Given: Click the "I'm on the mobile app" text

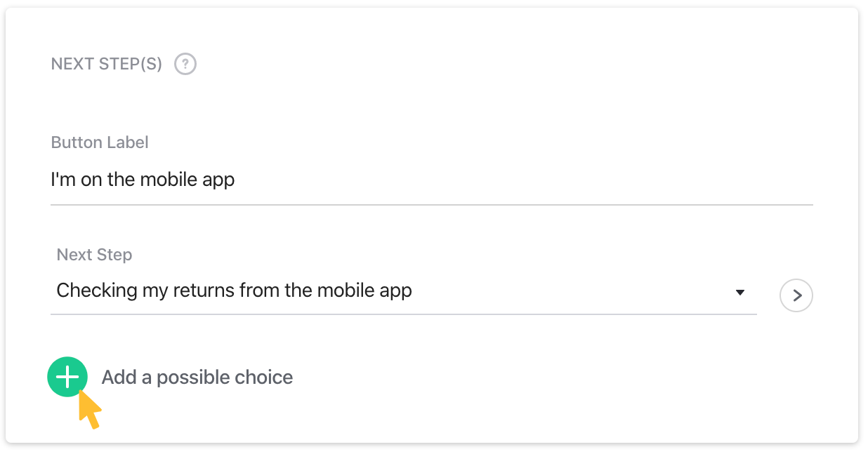Looking at the screenshot, I should (x=143, y=180).
